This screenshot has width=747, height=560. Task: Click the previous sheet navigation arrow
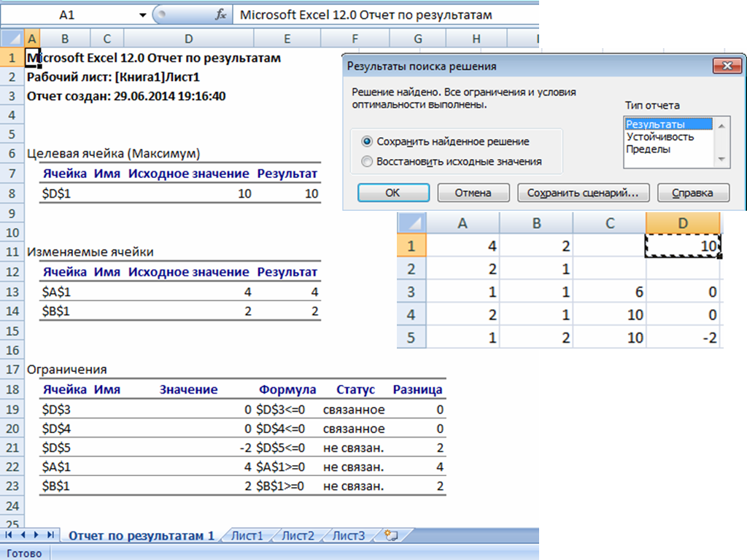pyautogui.click(x=23, y=535)
